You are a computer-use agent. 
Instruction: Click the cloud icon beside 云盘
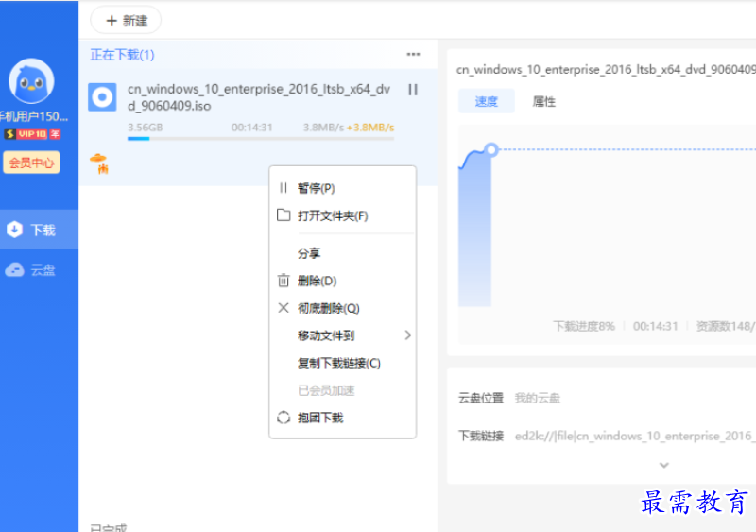[x=14, y=269]
